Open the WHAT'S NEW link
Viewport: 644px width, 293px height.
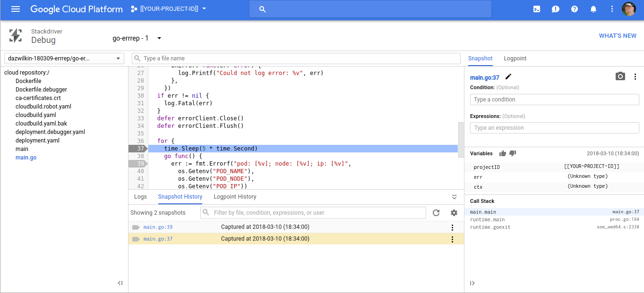tap(618, 35)
